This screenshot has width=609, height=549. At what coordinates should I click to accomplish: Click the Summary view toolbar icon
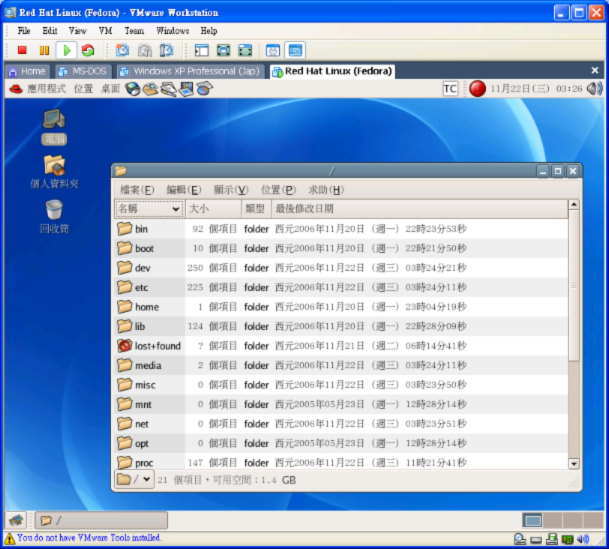tap(273, 50)
